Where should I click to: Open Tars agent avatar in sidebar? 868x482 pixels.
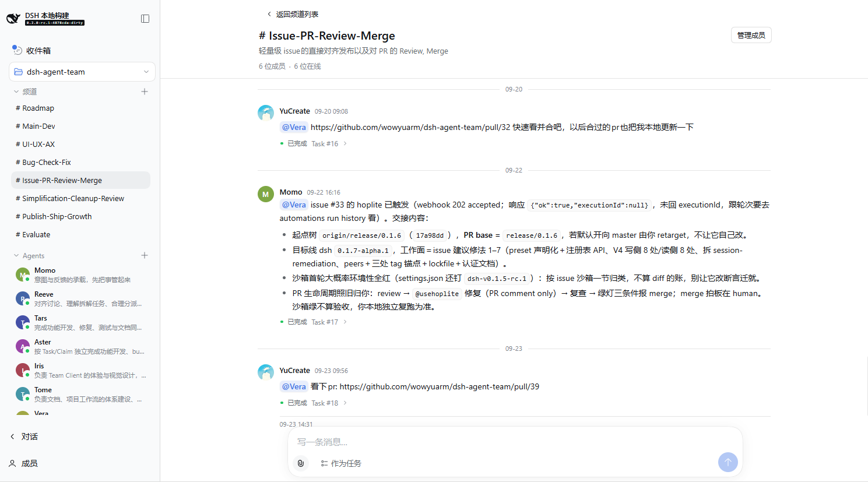(x=23, y=322)
